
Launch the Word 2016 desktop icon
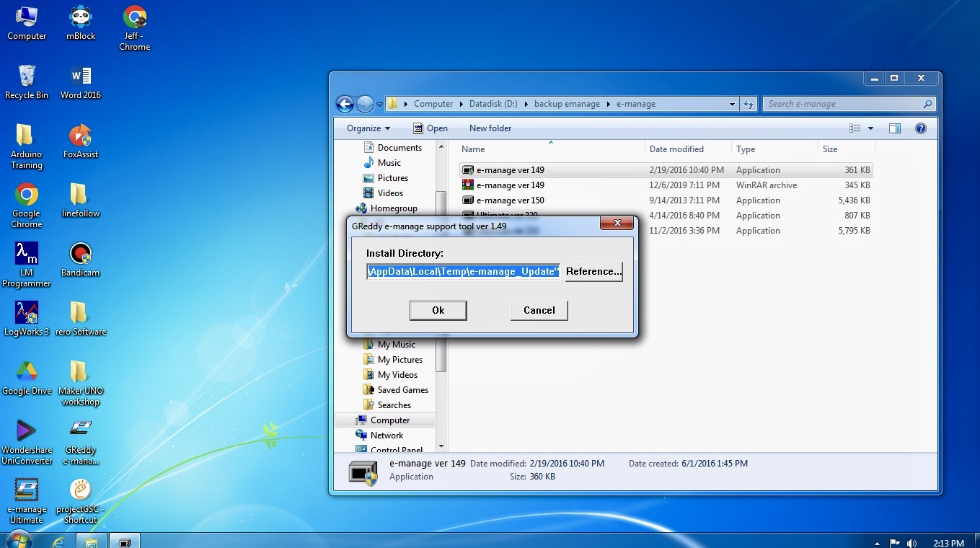tap(81, 82)
